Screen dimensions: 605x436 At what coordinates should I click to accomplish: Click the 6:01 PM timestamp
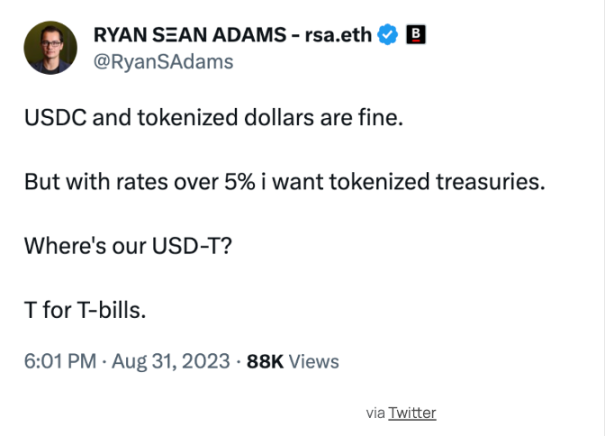(x=60, y=361)
